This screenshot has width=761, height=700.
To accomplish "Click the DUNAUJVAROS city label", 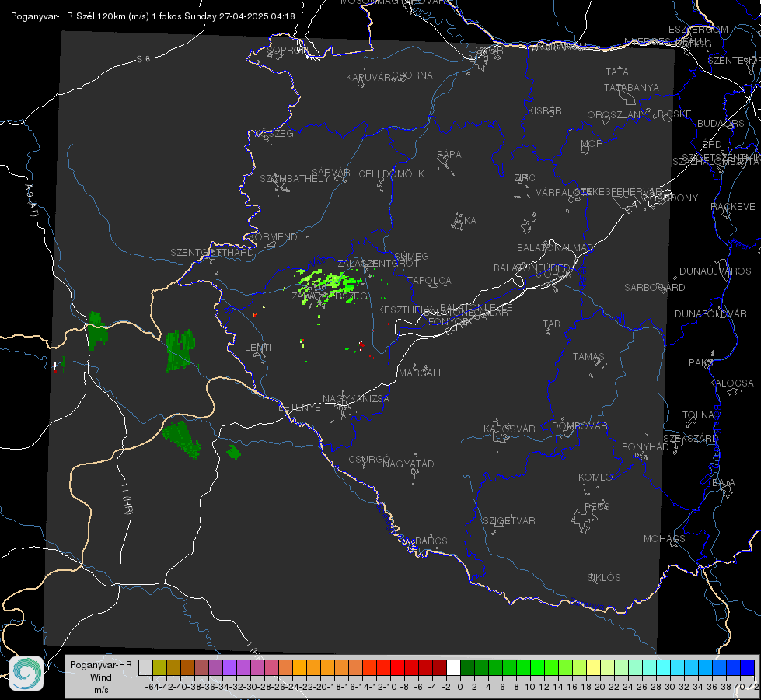I will pos(715,271).
